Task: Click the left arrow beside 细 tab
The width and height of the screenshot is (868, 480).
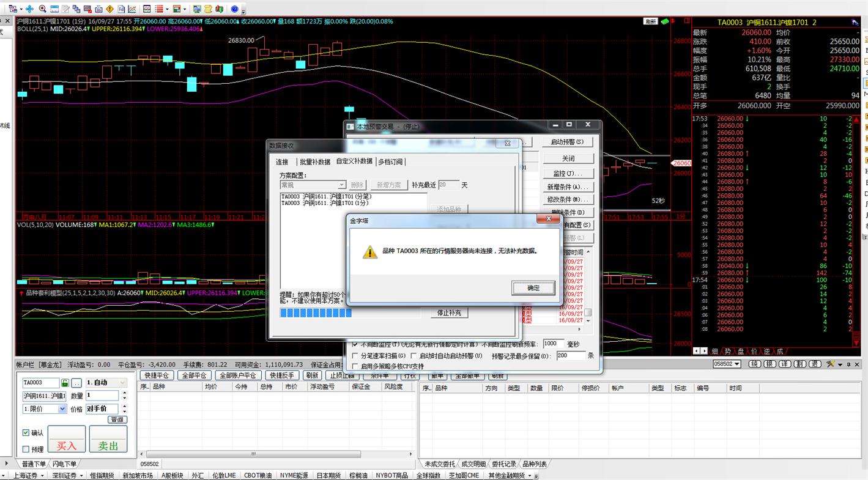Action: click(697, 351)
